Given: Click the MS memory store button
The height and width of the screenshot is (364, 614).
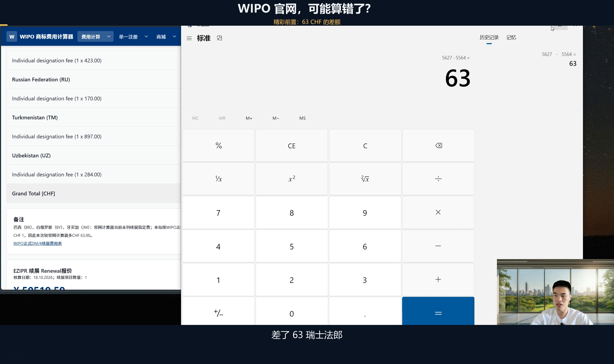Looking at the screenshot, I should pyautogui.click(x=302, y=118).
